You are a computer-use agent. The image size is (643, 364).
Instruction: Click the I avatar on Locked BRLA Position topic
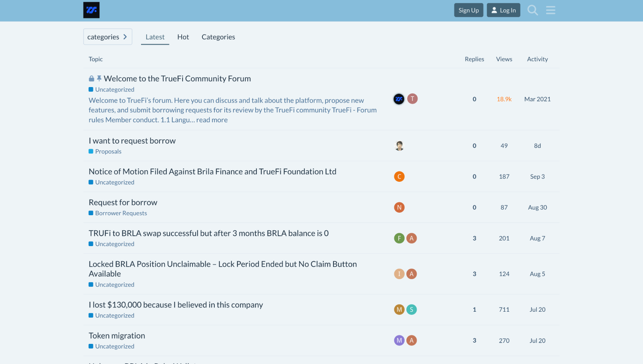point(399,274)
